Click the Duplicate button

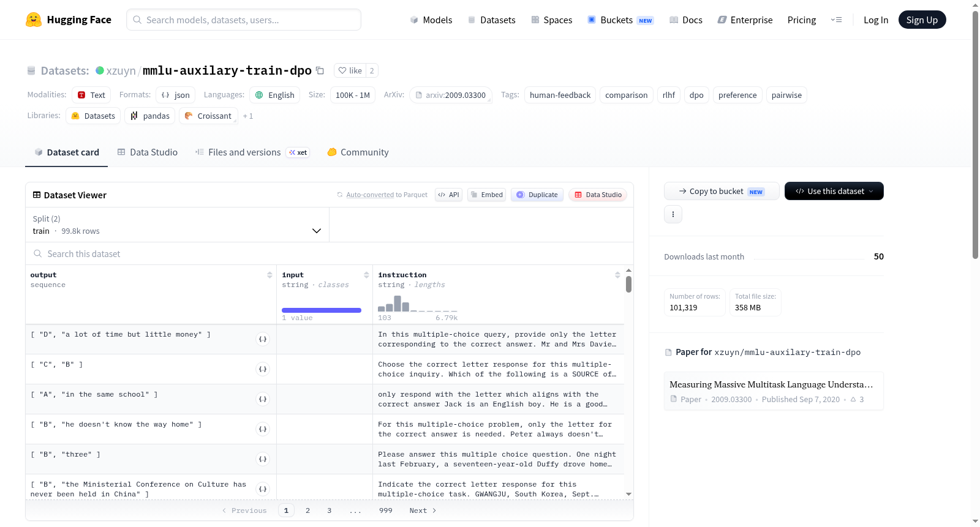537,195
